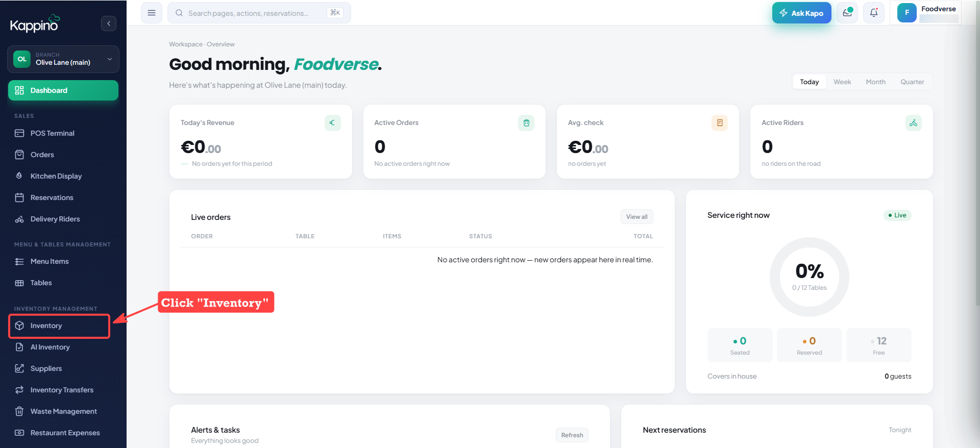Open the hamburger menu icon
This screenshot has width=980, height=448.
152,13
